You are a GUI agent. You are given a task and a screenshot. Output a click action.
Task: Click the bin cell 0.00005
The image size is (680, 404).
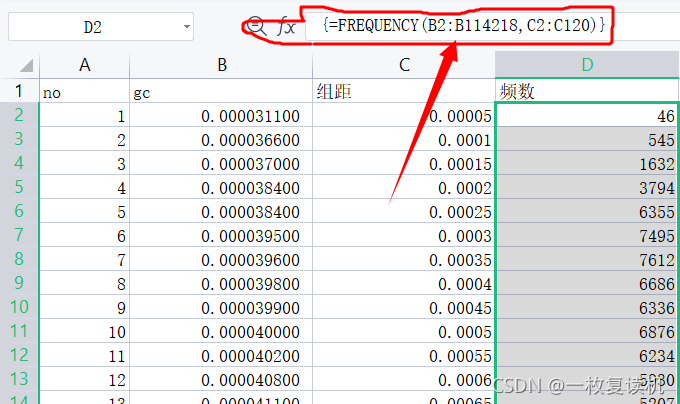tap(404, 115)
